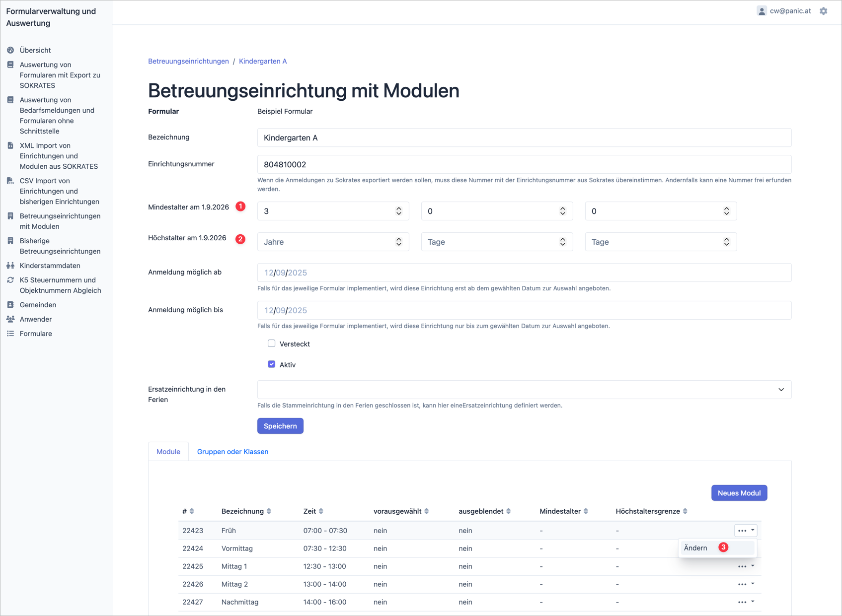Click the XML Import file icon
The width and height of the screenshot is (842, 616).
point(10,145)
